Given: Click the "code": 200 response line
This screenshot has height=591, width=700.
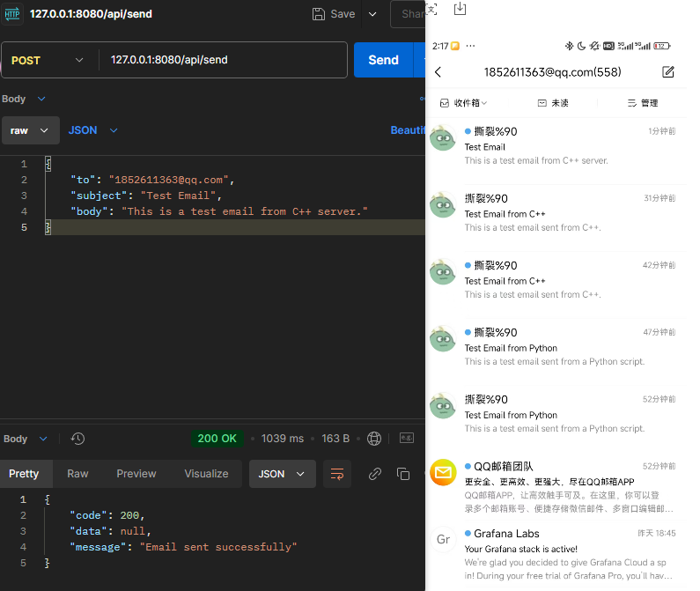Looking at the screenshot, I should [x=107, y=515].
